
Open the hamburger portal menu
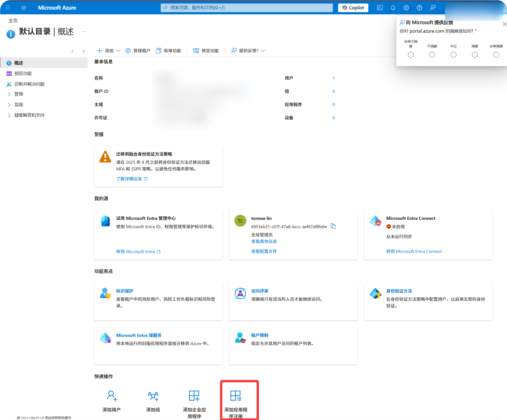click(x=24, y=8)
